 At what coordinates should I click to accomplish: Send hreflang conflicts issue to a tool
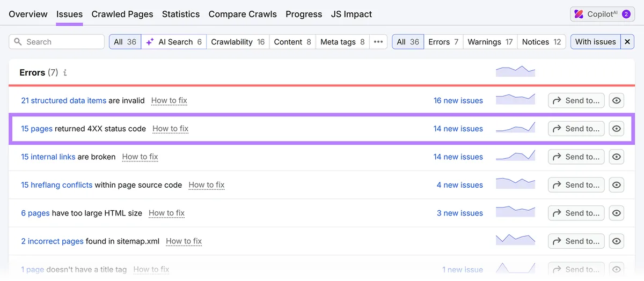[x=576, y=185]
